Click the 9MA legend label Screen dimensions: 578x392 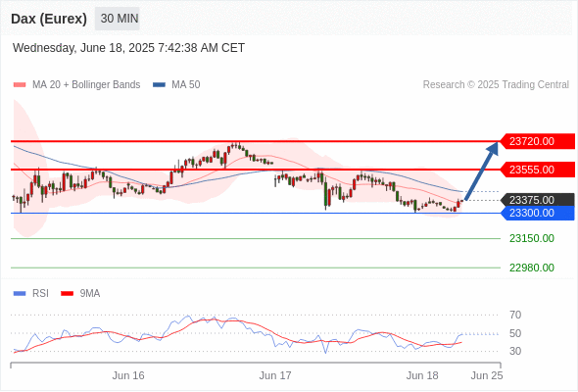90,294
